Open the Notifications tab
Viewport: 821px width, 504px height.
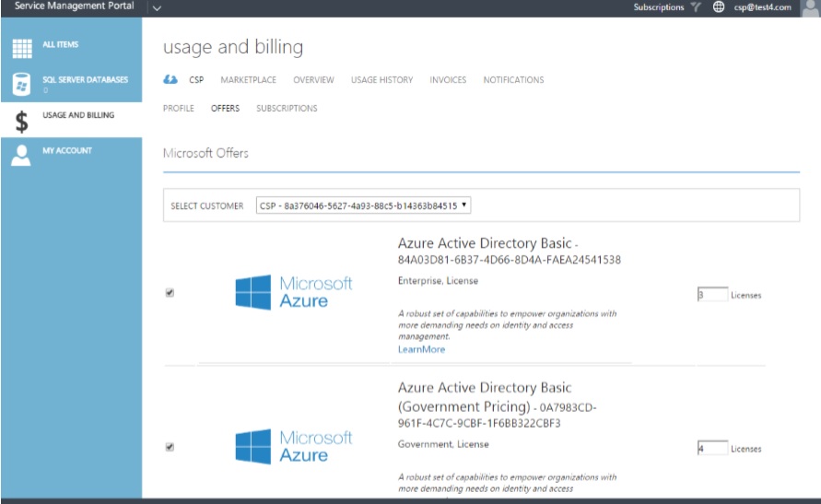[513, 80]
